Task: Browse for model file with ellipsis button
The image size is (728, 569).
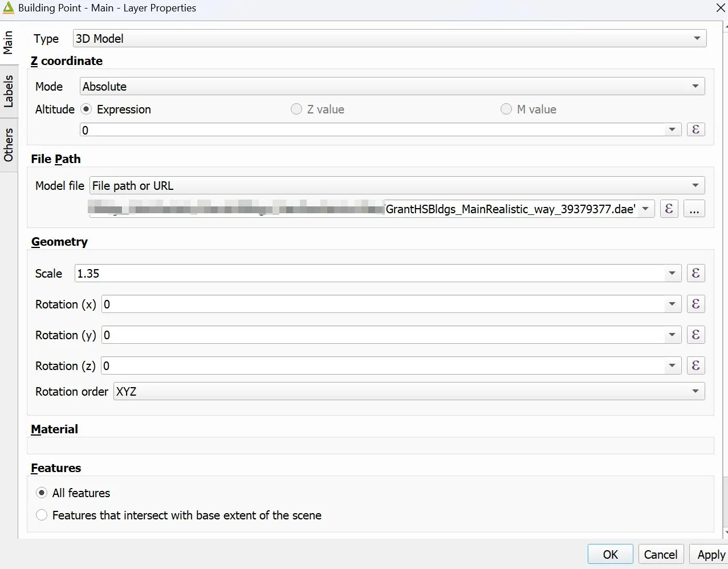Action: [694, 209]
